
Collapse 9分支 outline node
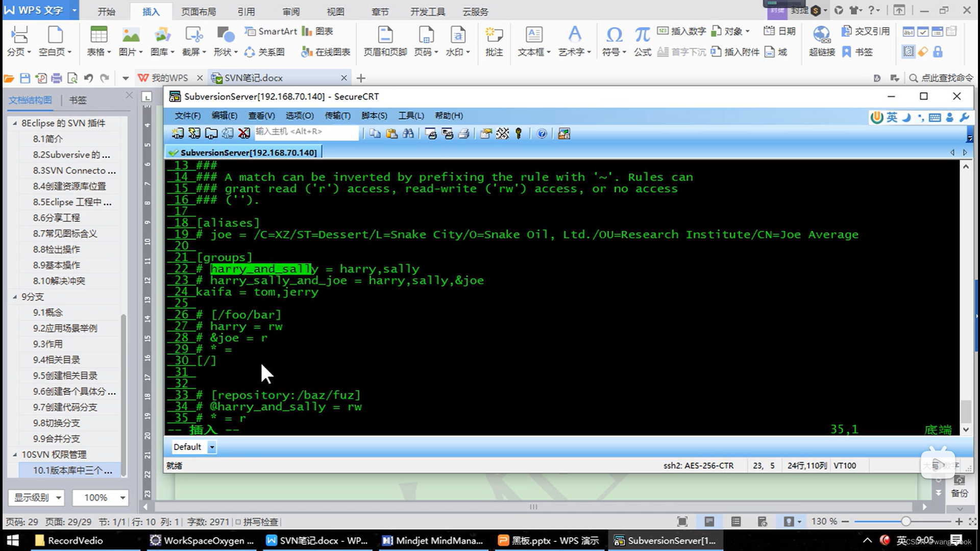pyautogui.click(x=15, y=296)
